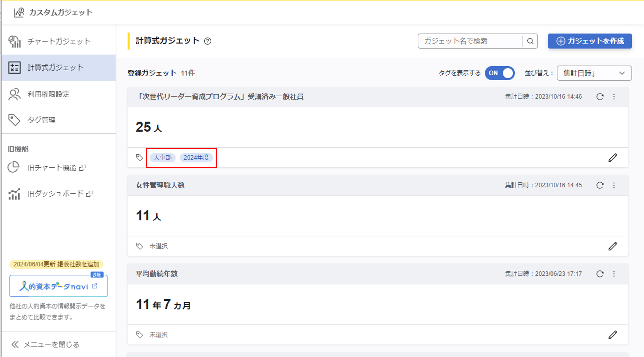Refresh the 女性管理職人数 gadget

point(600,185)
